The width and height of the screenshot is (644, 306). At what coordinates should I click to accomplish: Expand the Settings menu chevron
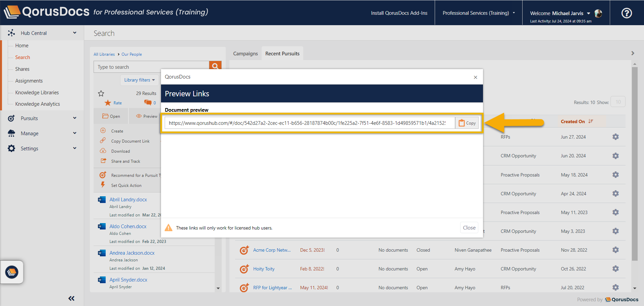[74, 148]
